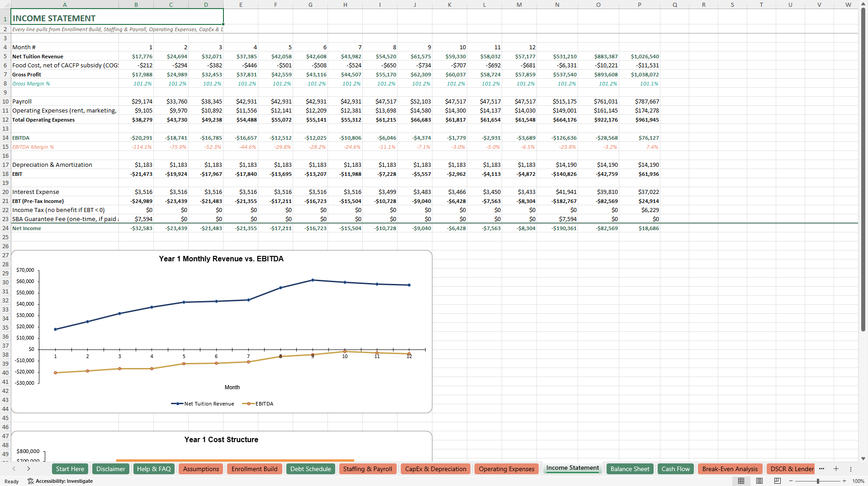868x486 pixels.
Task: Select the EBITDA Margin % label cell
Action: (65, 147)
